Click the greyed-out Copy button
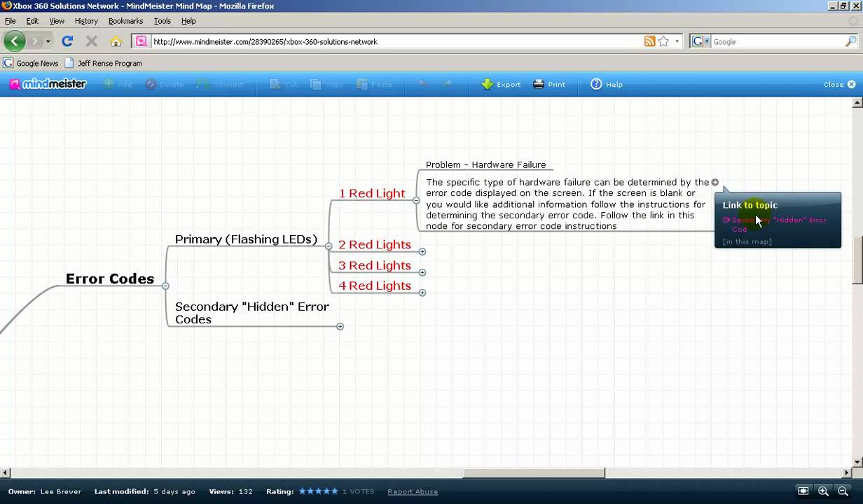The height and width of the screenshot is (504, 863). click(x=327, y=84)
